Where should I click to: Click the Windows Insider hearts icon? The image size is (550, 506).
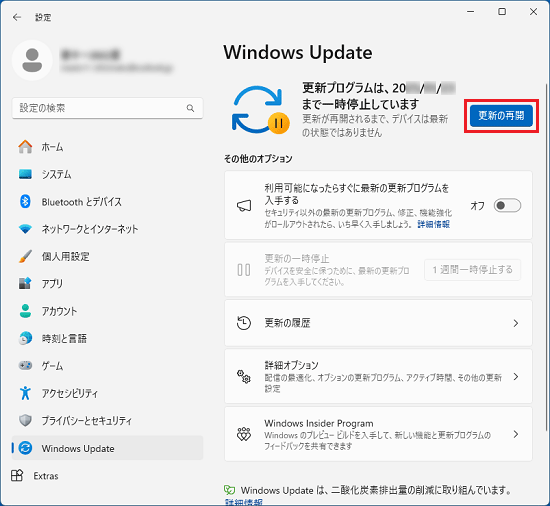(x=244, y=434)
